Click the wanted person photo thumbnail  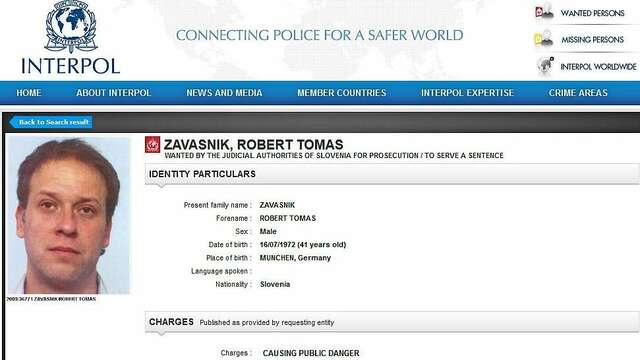(x=69, y=215)
